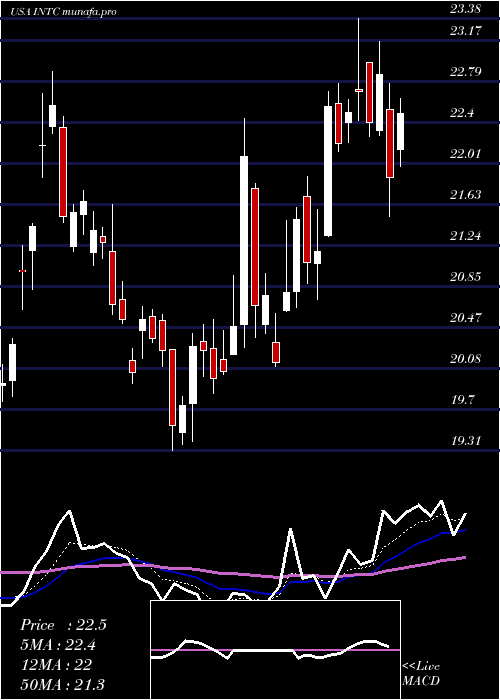
Task: Click the 'Price : 22.5' readout
Action: point(63,625)
